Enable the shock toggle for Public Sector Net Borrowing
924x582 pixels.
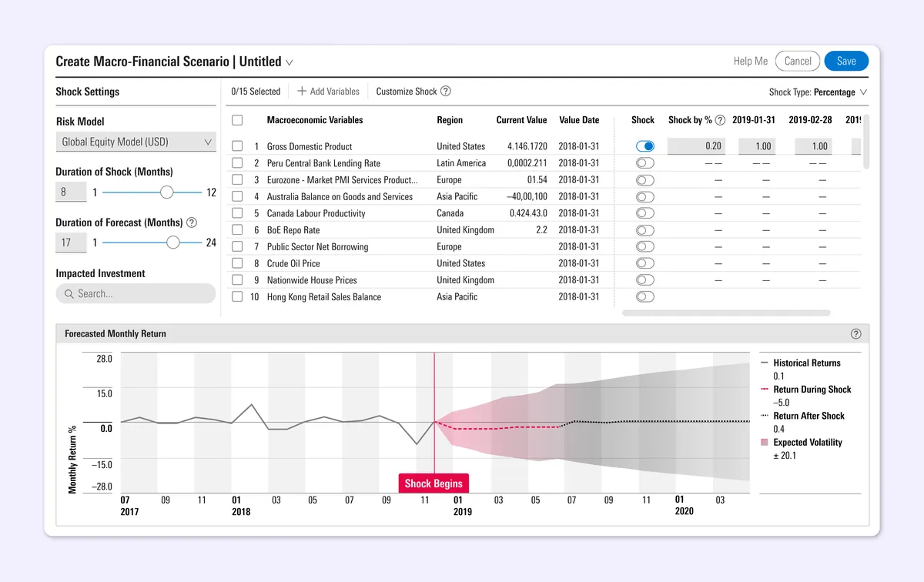[645, 246]
